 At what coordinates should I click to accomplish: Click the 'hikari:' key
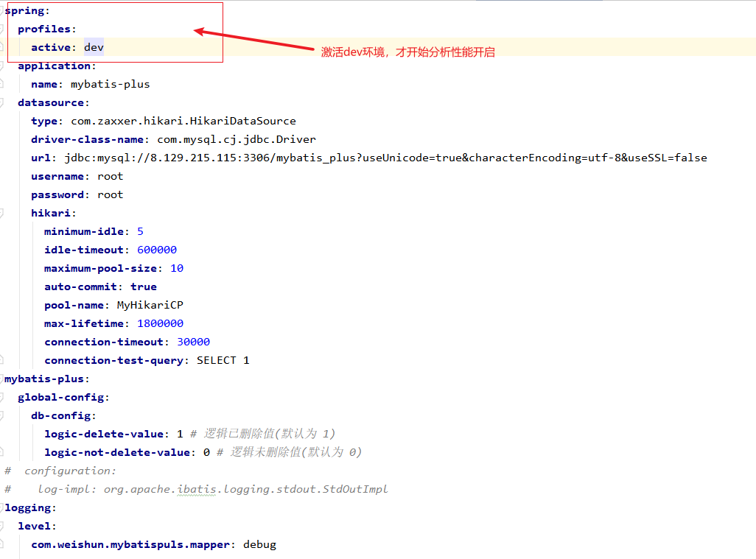pyautogui.click(x=54, y=213)
